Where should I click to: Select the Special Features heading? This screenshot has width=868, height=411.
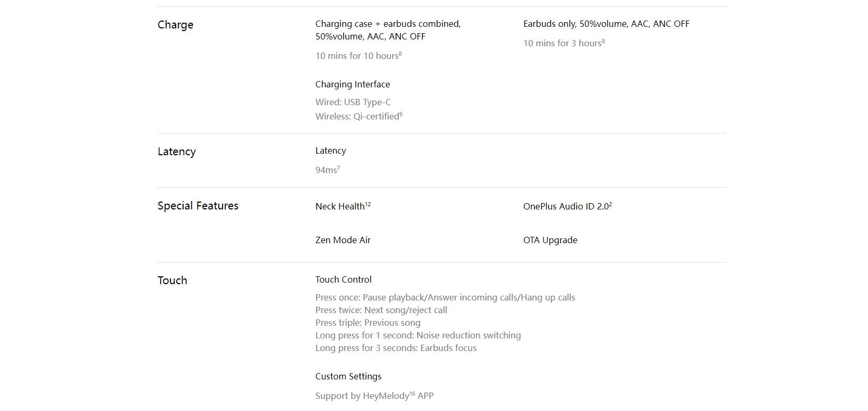click(x=198, y=206)
